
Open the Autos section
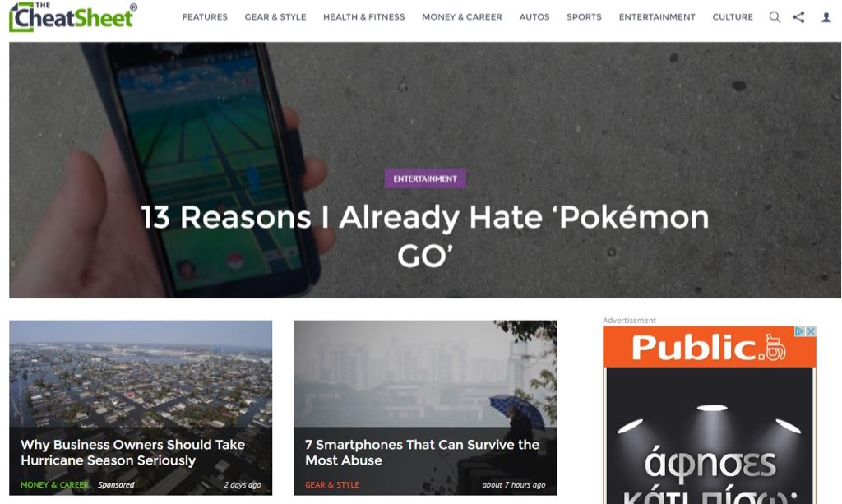[534, 17]
